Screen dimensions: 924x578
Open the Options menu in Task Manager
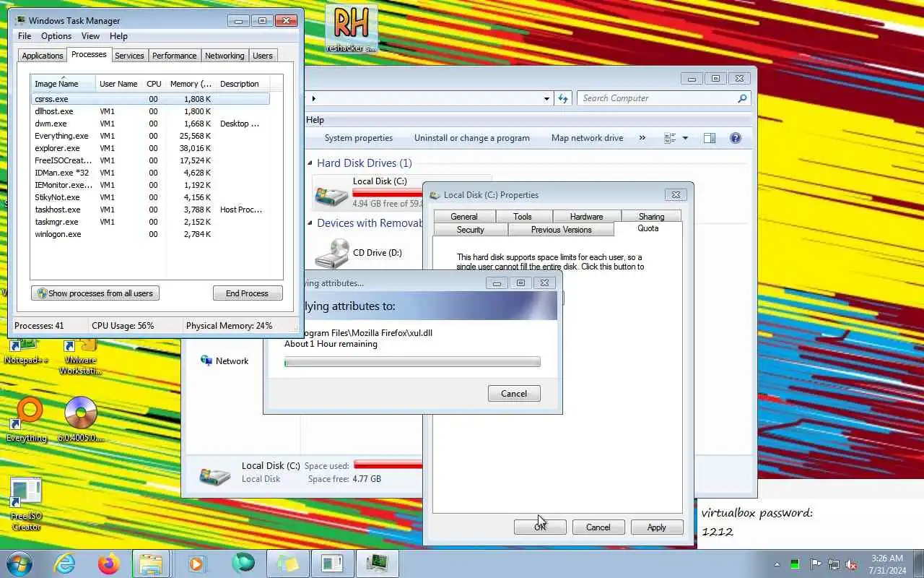(56, 36)
